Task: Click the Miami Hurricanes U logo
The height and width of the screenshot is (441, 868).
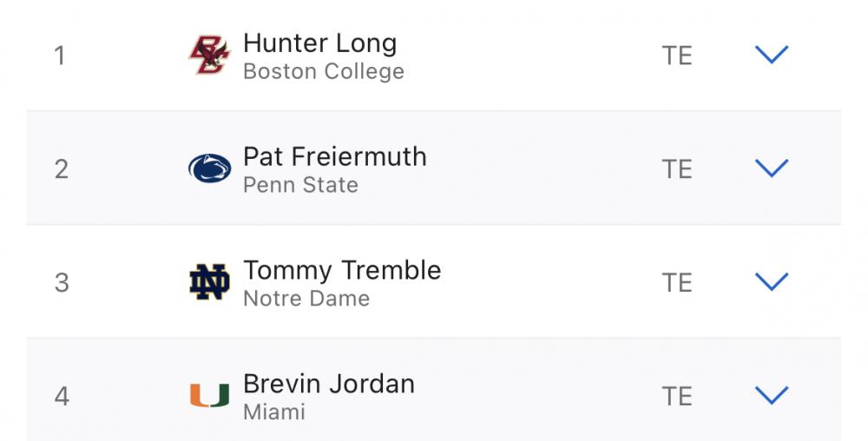Action: click(209, 396)
